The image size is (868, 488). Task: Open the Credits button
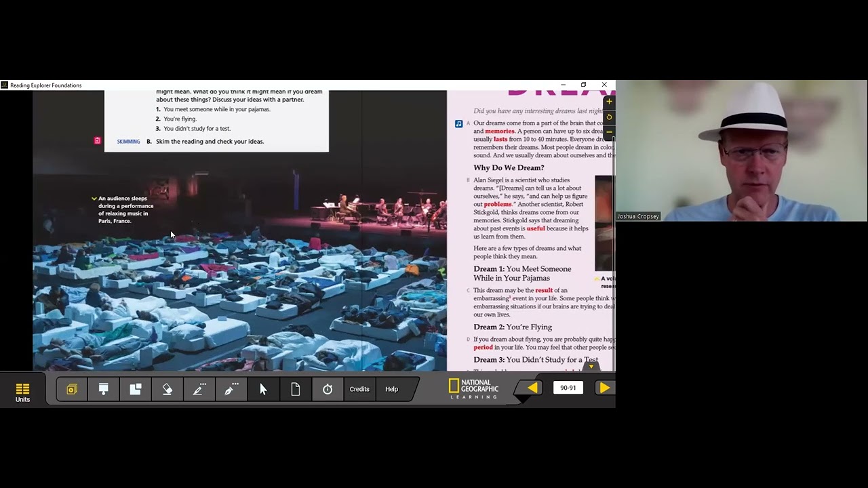pos(359,389)
